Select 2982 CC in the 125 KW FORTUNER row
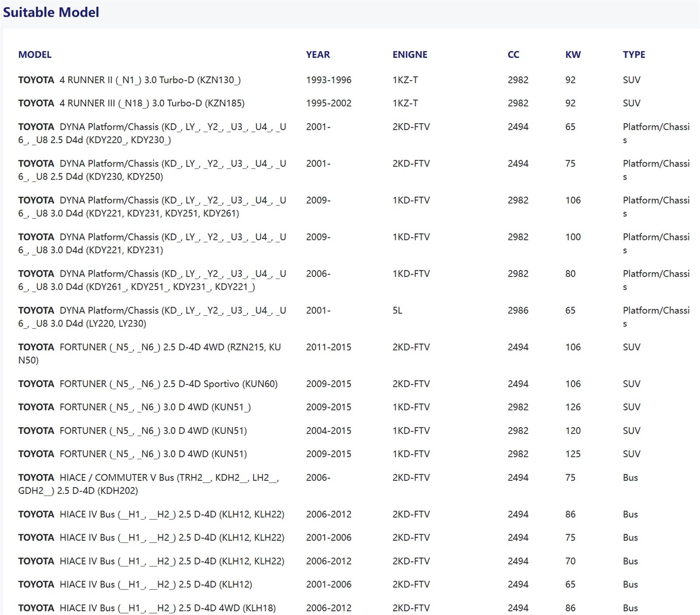Image resolution: width=700 pixels, height=615 pixels. point(518,454)
